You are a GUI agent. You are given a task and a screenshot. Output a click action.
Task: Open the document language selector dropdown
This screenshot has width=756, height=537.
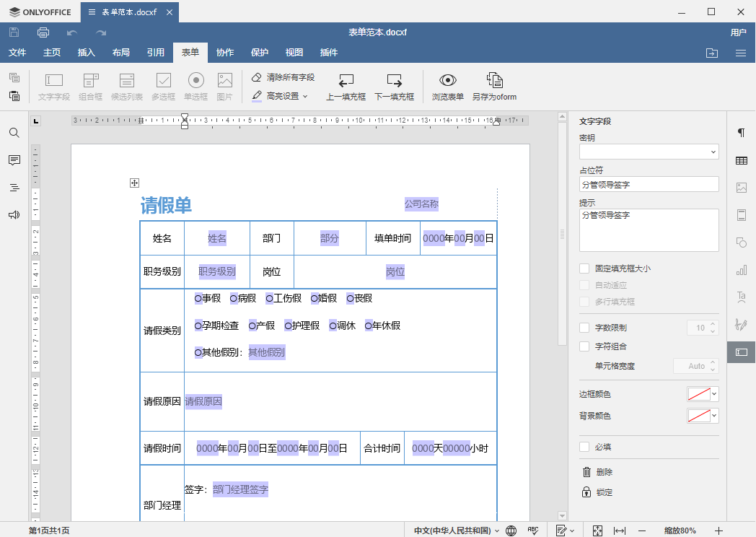457,531
